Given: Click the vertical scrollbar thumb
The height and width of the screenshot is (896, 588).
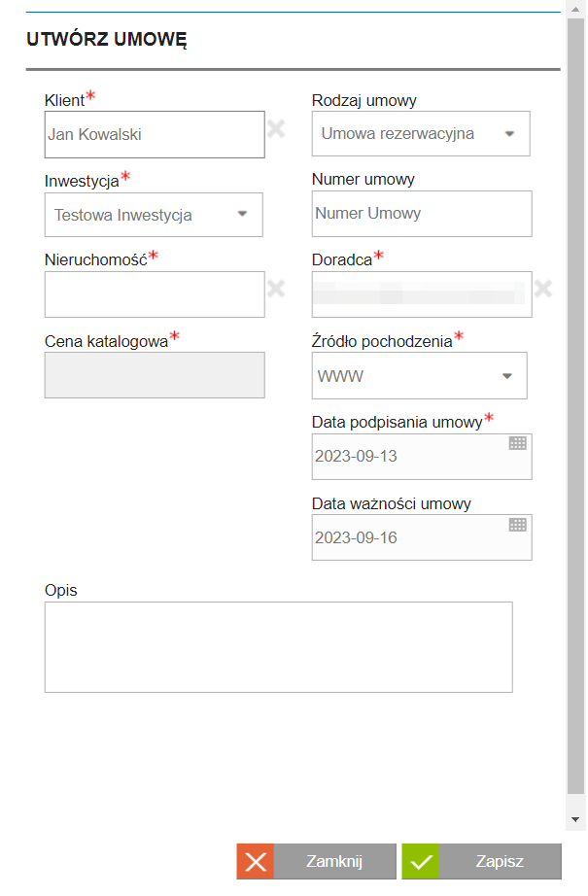Looking at the screenshot, I should coord(575,405).
